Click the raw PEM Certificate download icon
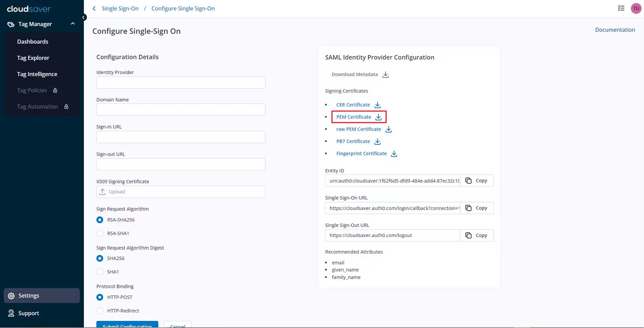Image resolution: width=644 pixels, height=328 pixels. click(x=388, y=129)
